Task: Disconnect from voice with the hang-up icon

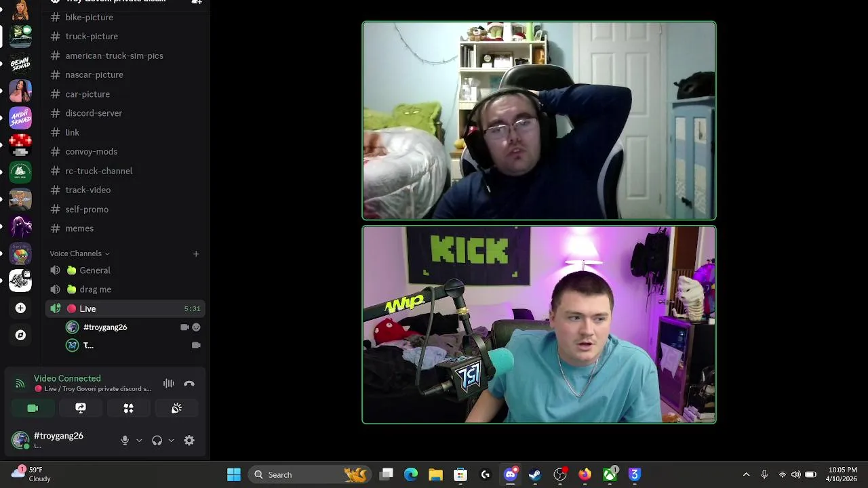Action: click(189, 384)
